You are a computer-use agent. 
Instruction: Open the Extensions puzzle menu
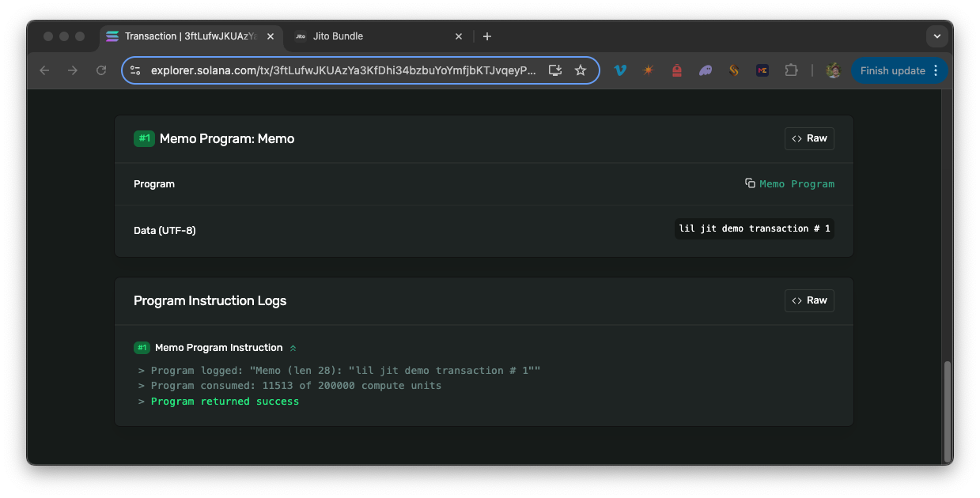(x=791, y=70)
